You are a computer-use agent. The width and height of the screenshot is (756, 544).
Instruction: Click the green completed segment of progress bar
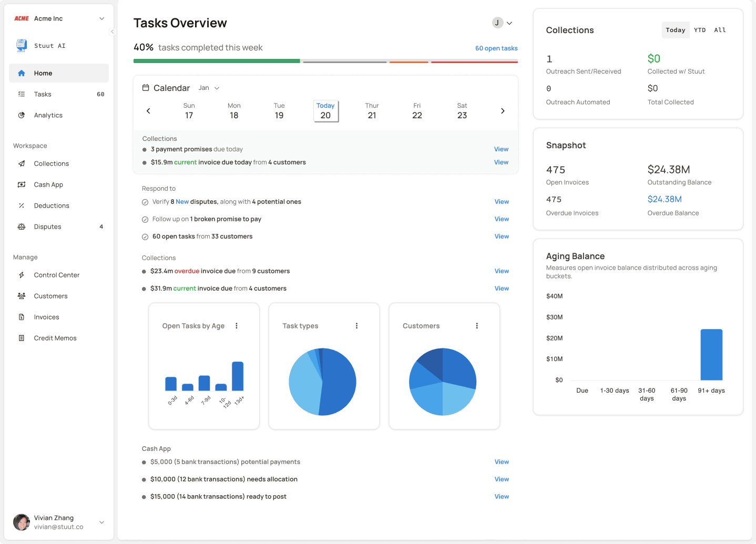pyautogui.click(x=217, y=61)
